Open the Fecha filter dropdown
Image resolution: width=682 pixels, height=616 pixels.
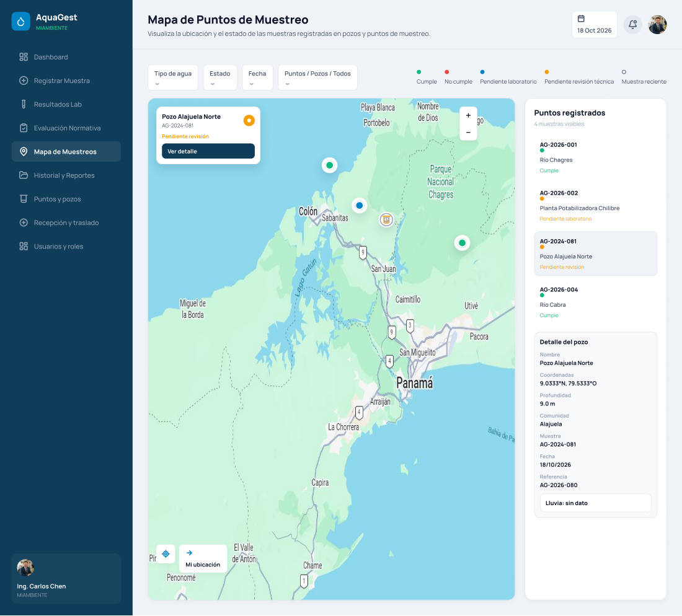tap(257, 77)
